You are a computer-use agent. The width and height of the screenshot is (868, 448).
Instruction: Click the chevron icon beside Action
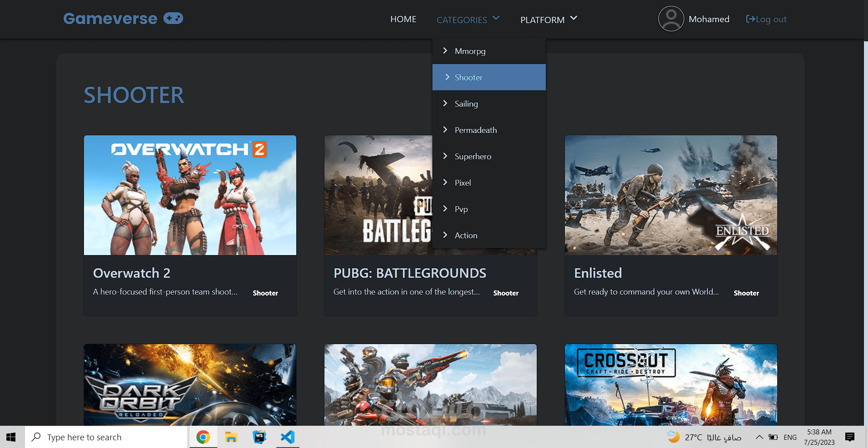pyautogui.click(x=445, y=235)
